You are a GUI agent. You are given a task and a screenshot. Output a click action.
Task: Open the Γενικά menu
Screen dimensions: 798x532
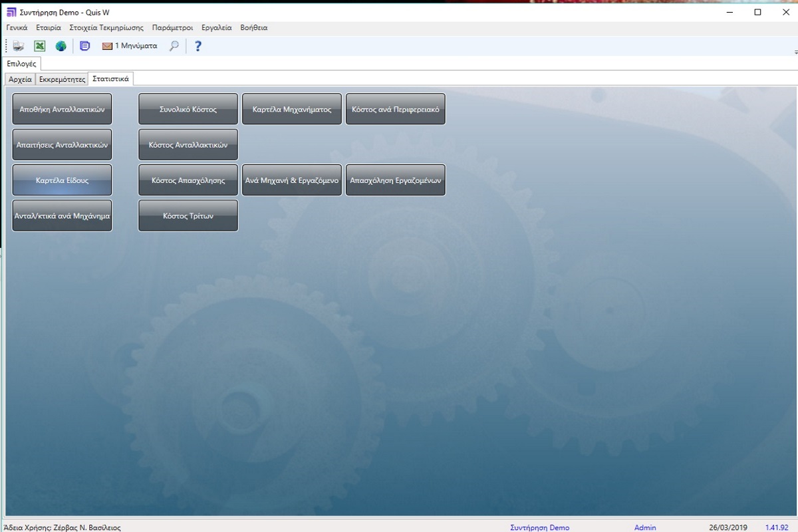tap(17, 28)
